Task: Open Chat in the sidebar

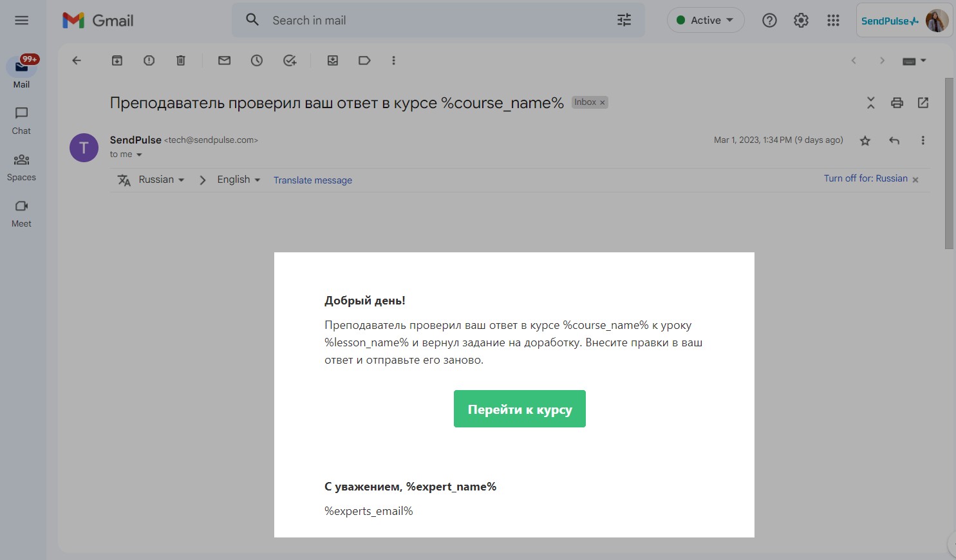Action: 21,120
